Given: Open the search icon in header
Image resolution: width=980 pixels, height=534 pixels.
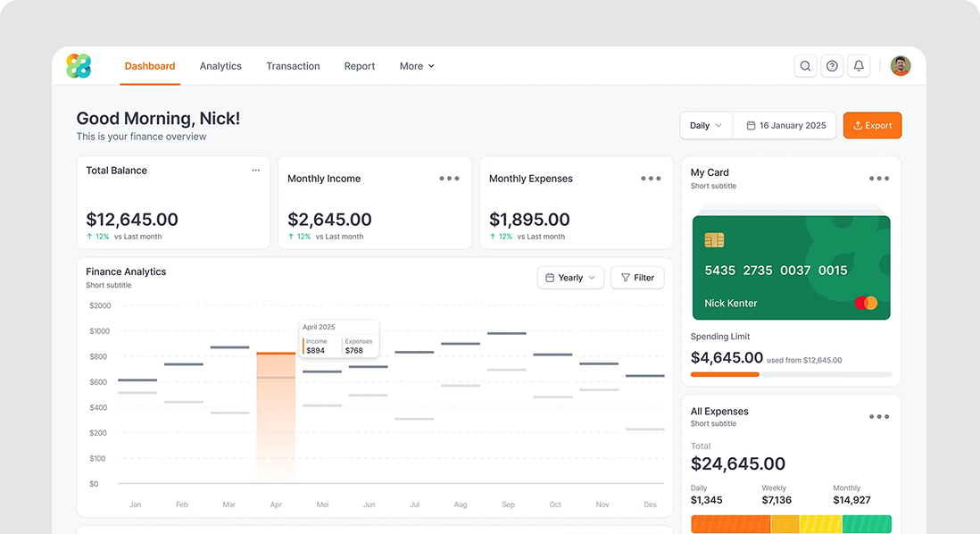Looking at the screenshot, I should click(x=805, y=66).
